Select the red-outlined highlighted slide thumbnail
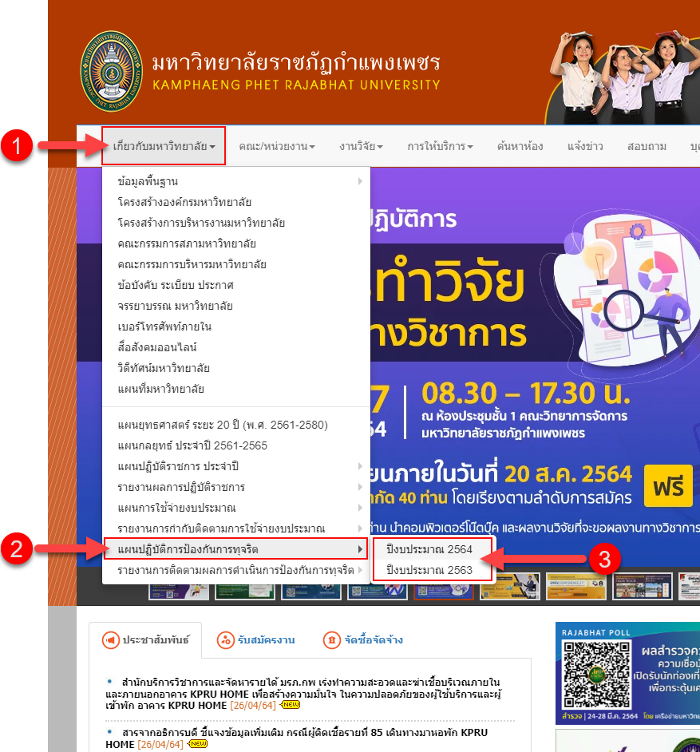 (x=444, y=586)
